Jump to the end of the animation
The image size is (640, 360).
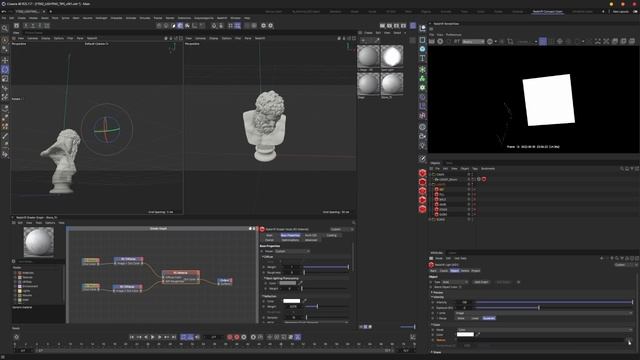tap(173, 337)
